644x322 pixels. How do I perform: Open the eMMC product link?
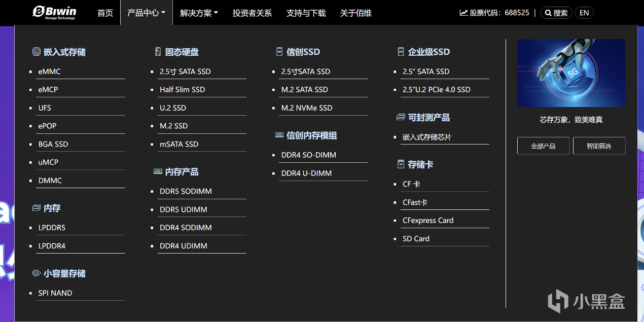(49, 71)
